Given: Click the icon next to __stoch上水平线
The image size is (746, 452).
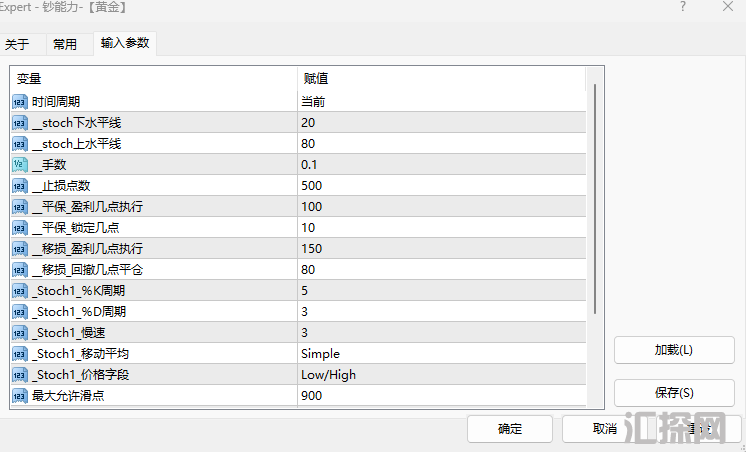Looking at the screenshot, I should [x=20, y=144].
